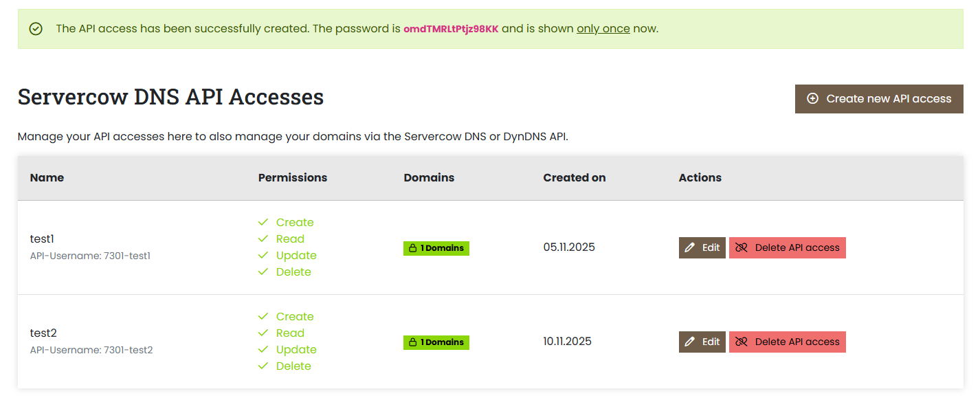This screenshot has width=980, height=409.
Task: Expand the 1 Domains badge for test1
Action: (x=436, y=247)
